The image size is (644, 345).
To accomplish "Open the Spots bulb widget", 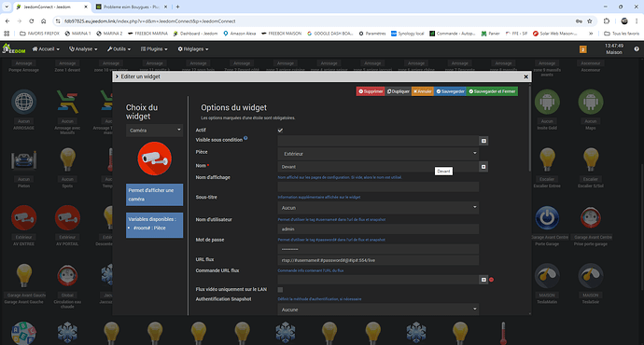I will click(67, 159).
